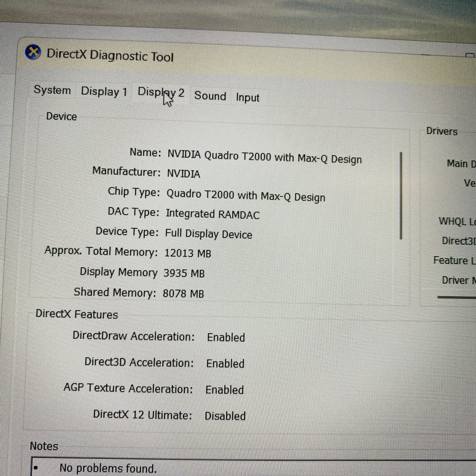This screenshot has width=476, height=476.
Task: Click the AGP Texture Acceleration "Enabled" value
Action: (x=225, y=389)
